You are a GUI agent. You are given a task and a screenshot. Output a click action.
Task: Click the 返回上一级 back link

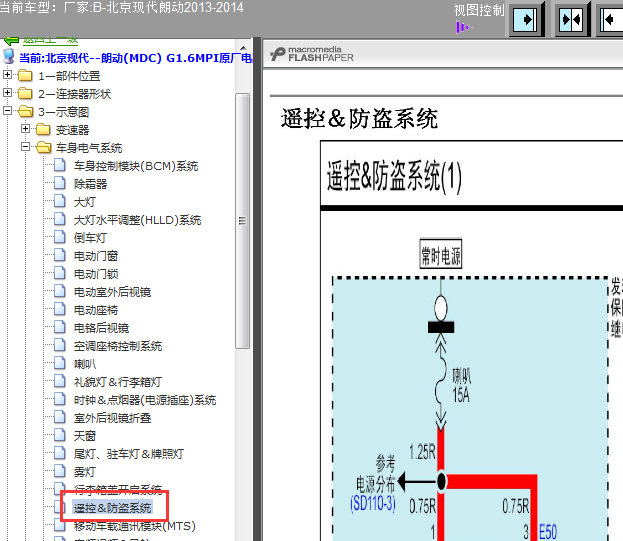coord(50,40)
